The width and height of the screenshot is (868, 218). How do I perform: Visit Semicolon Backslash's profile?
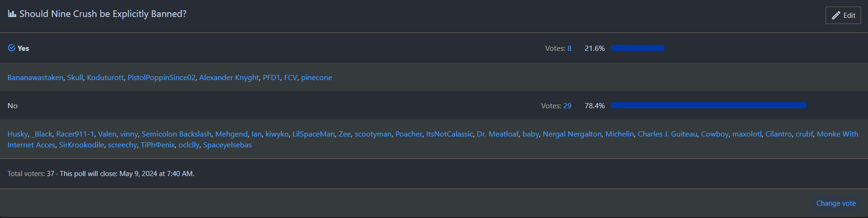176,134
